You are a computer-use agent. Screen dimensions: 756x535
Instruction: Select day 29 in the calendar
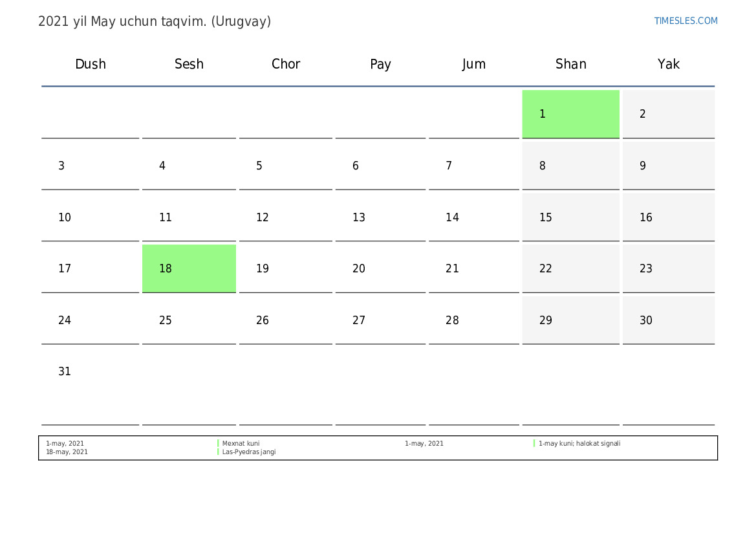571,320
